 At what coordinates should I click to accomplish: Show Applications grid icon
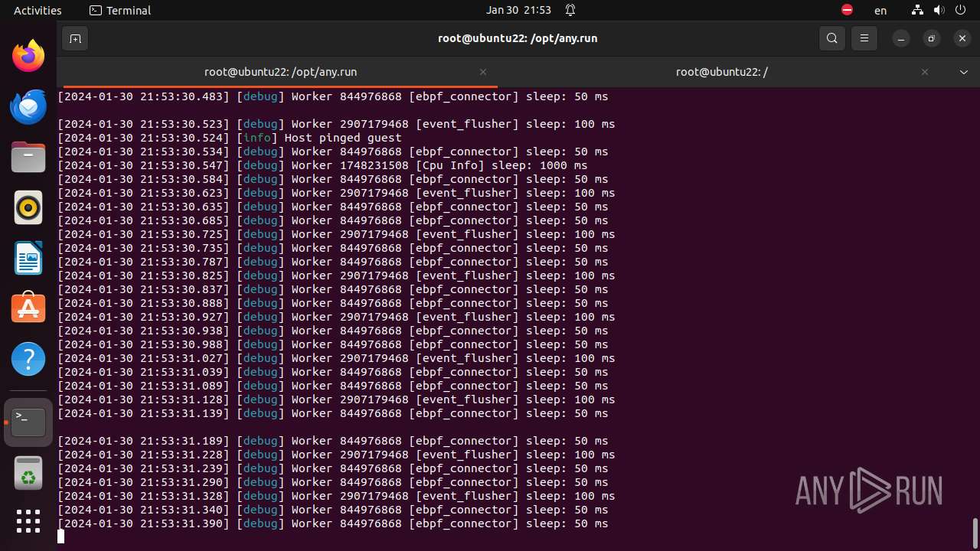pyautogui.click(x=28, y=522)
